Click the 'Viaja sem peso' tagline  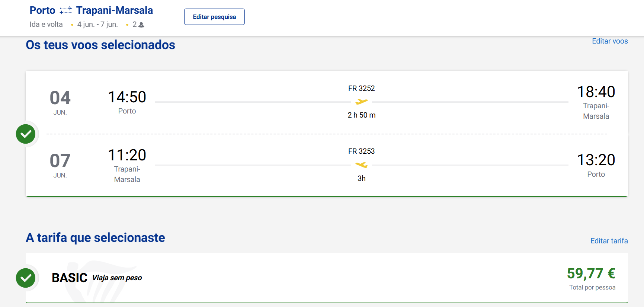(117, 278)
